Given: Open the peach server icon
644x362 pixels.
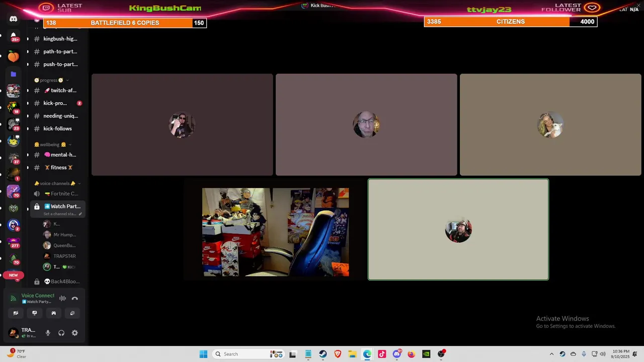Looking at the screenshot, I should click(x=14, y=56).
